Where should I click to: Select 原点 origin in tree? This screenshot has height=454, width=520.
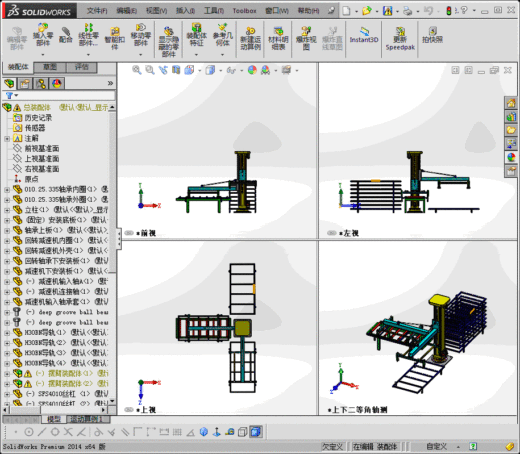click(x=32, y=179)
